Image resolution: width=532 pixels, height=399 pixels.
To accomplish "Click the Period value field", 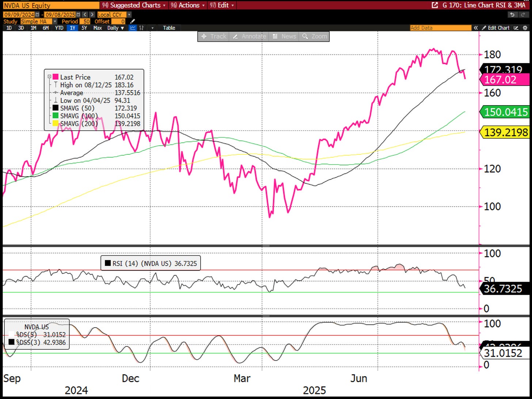I will [x=85, y=21].
